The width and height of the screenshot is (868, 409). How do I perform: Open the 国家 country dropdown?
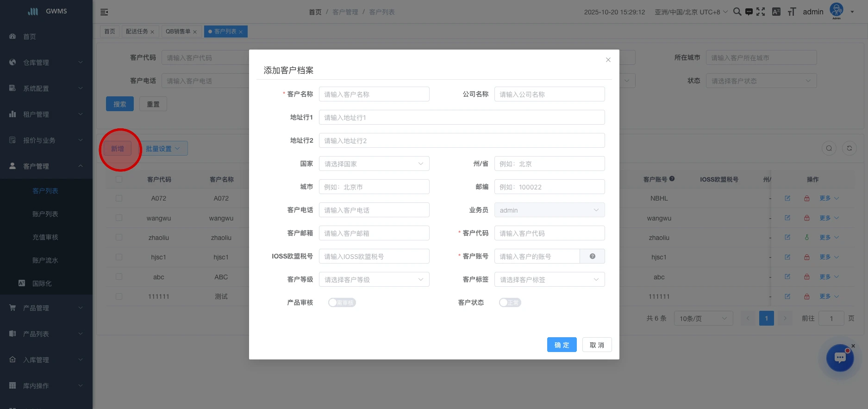pyautogui.click(x=374, y=164)
